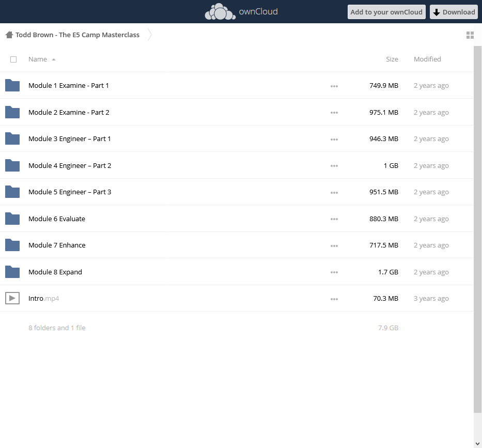482x448 pixels.
Task: Click the 749.9 MB size value
Action: tap(384, 85)
